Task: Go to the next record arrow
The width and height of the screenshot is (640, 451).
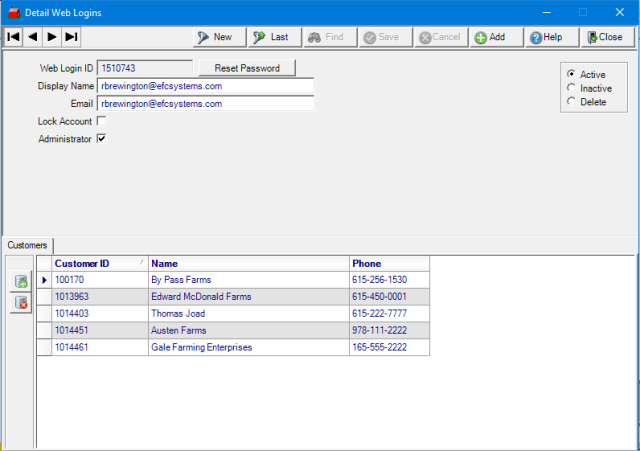Action: [x=52, y=37]
